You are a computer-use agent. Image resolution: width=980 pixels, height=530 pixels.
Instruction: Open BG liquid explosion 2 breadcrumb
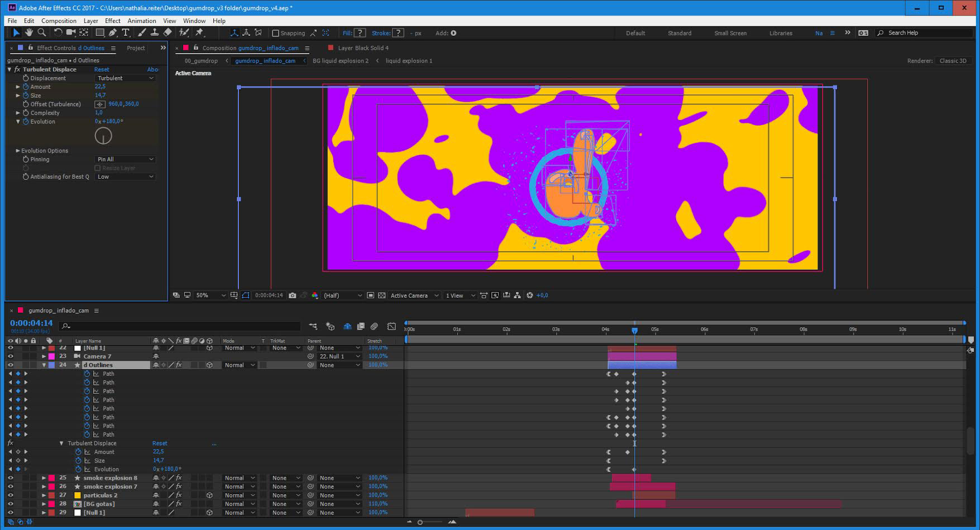click(x=341, y=61)
